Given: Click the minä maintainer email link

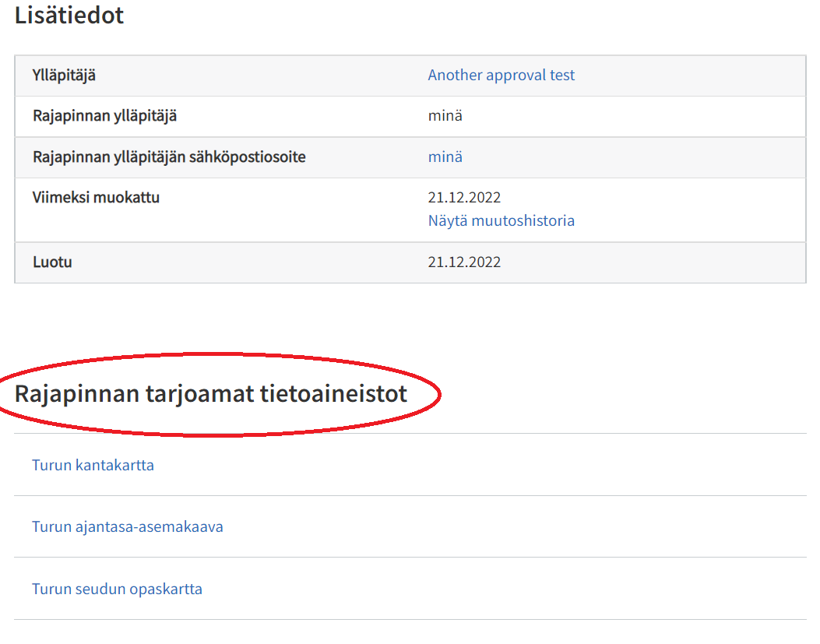Looking at the screenshot, I should coord(445,156).
